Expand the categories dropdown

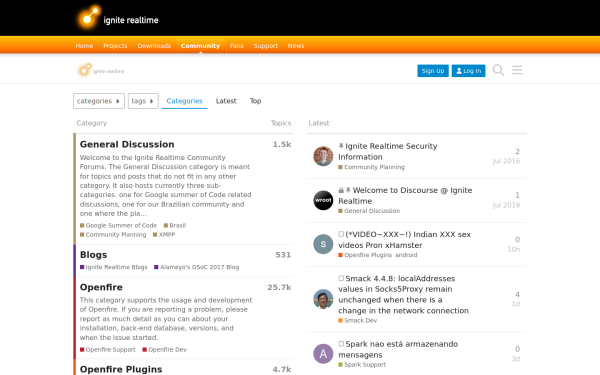pos(99,101)
